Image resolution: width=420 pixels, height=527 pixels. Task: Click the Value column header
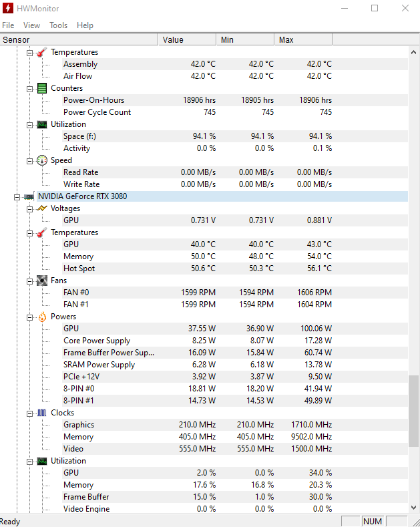(187, 39)
